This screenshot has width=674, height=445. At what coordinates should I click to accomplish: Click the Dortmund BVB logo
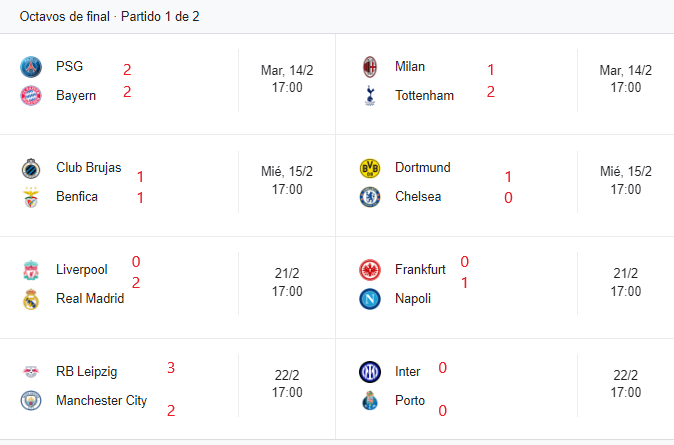tap(370, 168)
